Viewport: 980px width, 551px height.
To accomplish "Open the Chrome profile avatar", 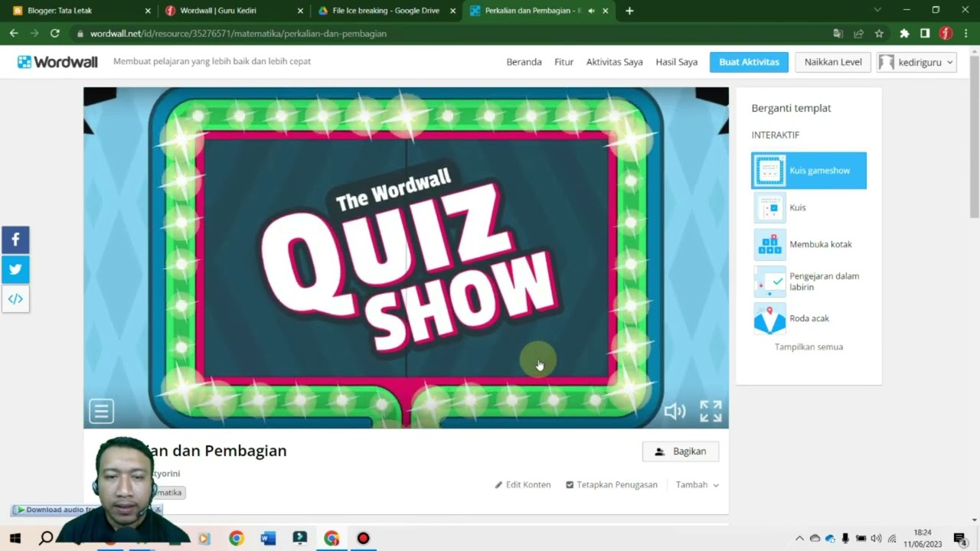I will tap(946, 34).
